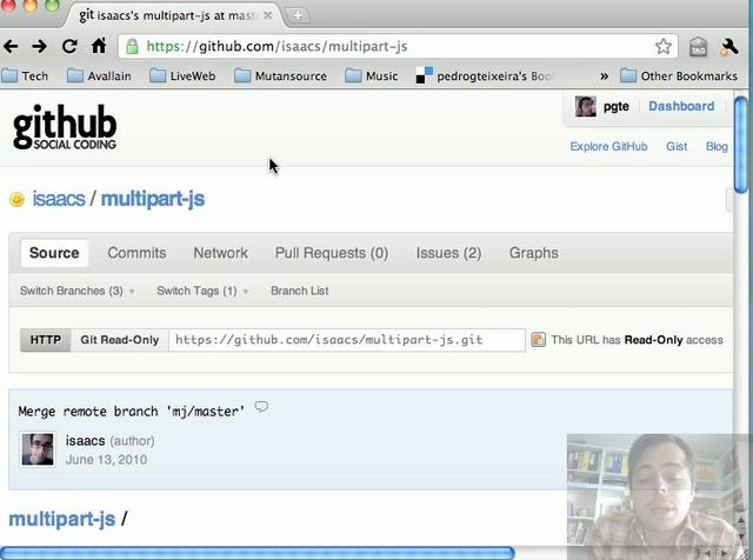Select the HTTP clone protocol

tap(45, 340)
